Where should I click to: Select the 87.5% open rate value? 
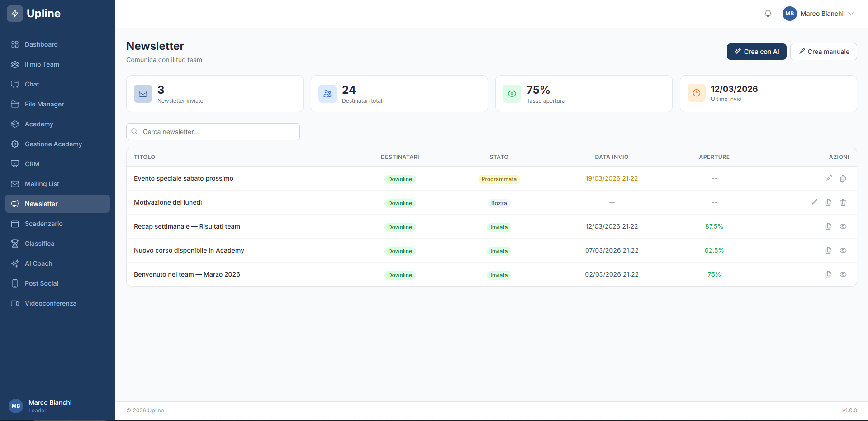[x=714, y=226]
